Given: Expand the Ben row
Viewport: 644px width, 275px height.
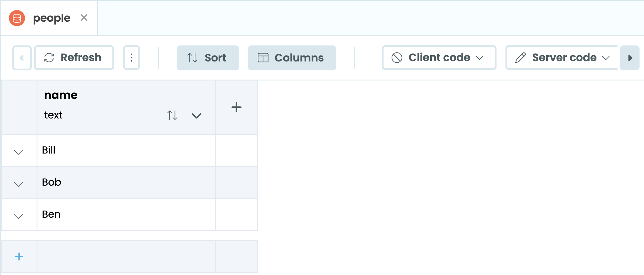Looking at the screenshot, I should pyautogui.click(x=18, y=216).
